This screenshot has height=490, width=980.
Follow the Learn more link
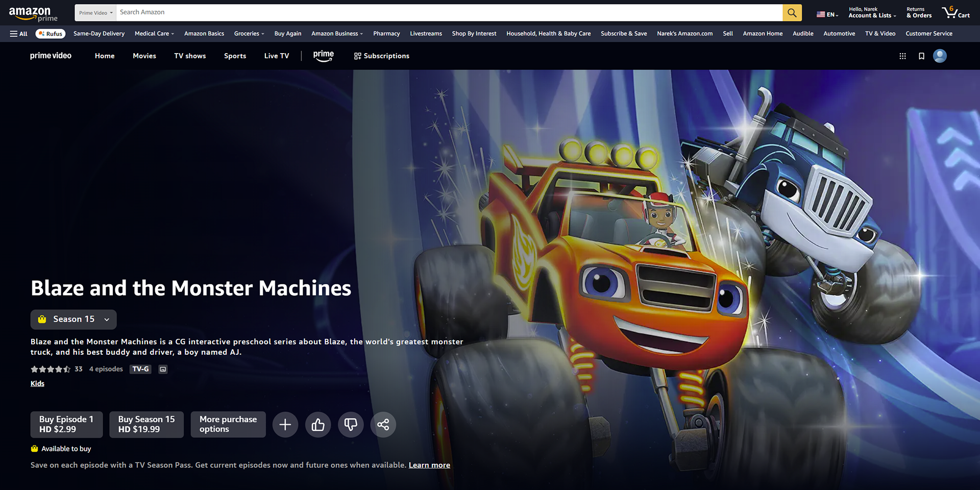[429, 465]
